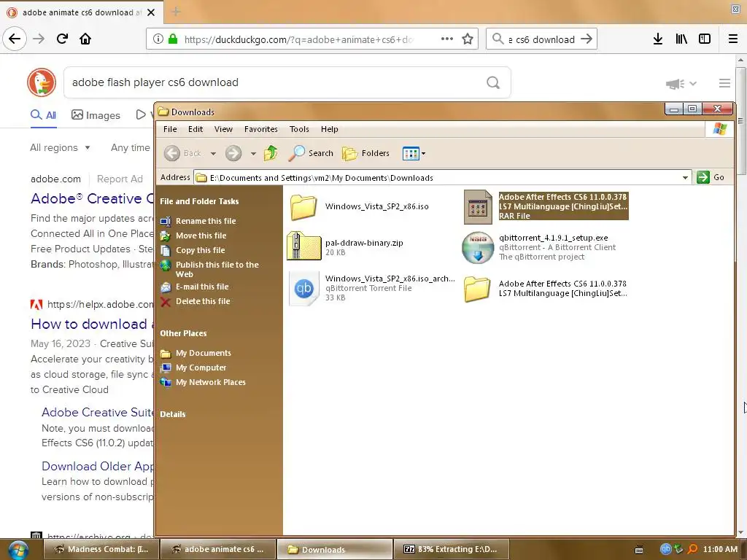
Task: Click the qBittorrent system tray icon
Action: (x=665, y=549)
